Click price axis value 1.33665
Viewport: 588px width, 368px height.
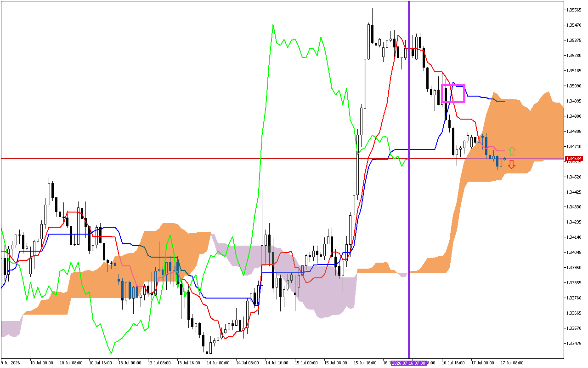click(x=574, y=313)
